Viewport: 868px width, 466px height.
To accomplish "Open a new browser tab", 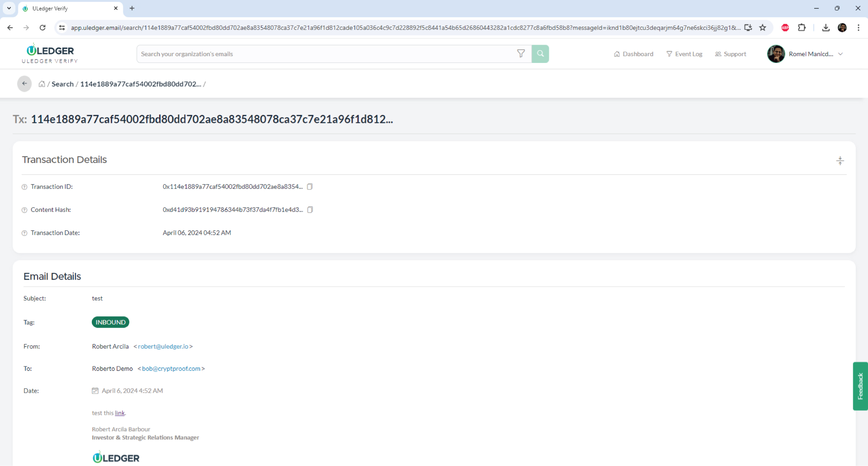I will tap(132, 8).
